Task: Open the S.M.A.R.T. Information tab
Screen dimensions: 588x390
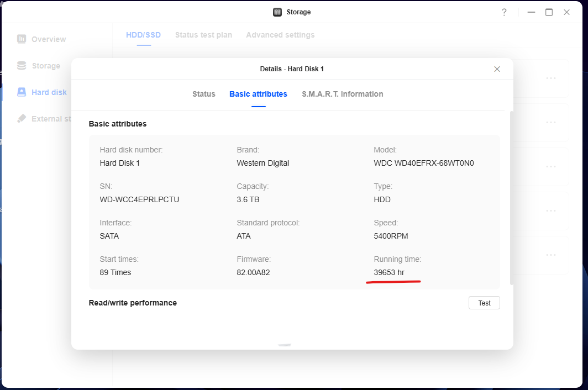Action: click(343, 94)
